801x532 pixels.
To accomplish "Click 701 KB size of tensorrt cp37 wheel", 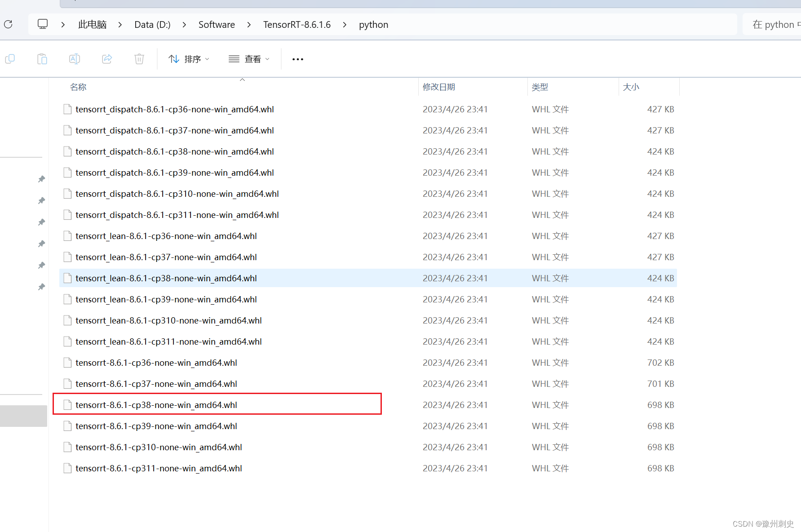I will click(660, 384).
